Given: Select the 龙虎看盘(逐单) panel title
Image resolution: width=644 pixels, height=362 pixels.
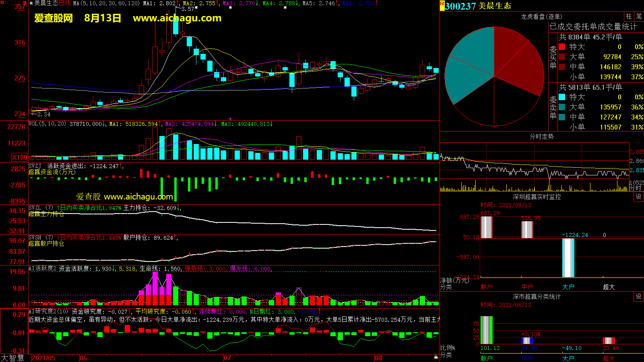Looking at the screenshot, I should [x=541, y=16].
